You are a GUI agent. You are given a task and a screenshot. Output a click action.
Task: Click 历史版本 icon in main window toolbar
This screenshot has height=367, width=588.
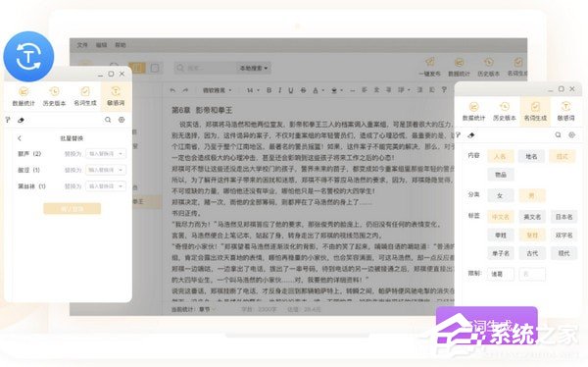pos(488,67)
